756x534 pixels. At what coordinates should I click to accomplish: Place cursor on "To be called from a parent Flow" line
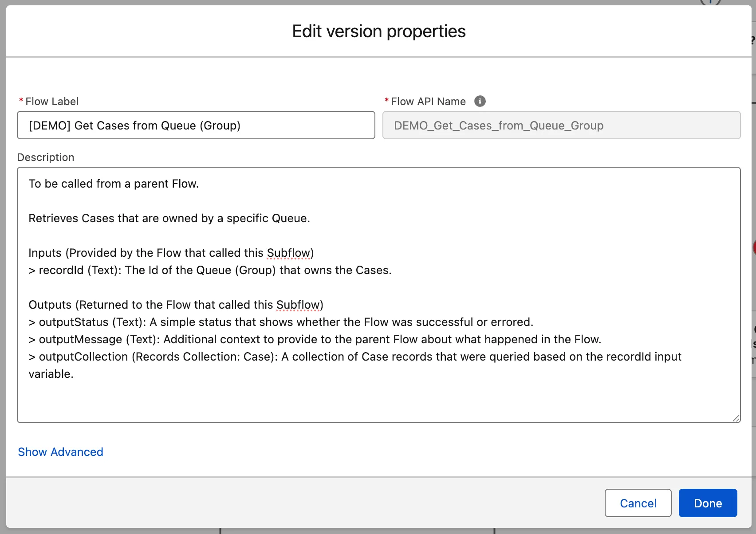(x=114, y=184)
